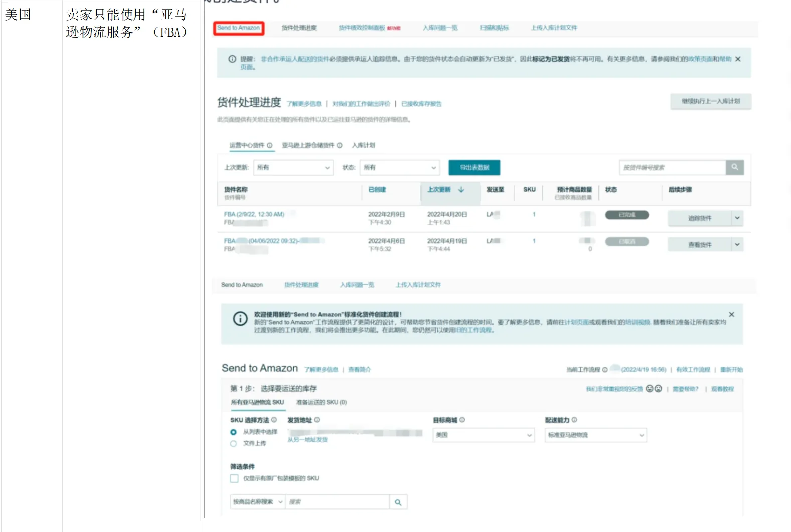
Task: Dismiss the 欢迎使用新的 Send to Amazon welcome banner
Action: pyautogui.click(x=731, y=314)
